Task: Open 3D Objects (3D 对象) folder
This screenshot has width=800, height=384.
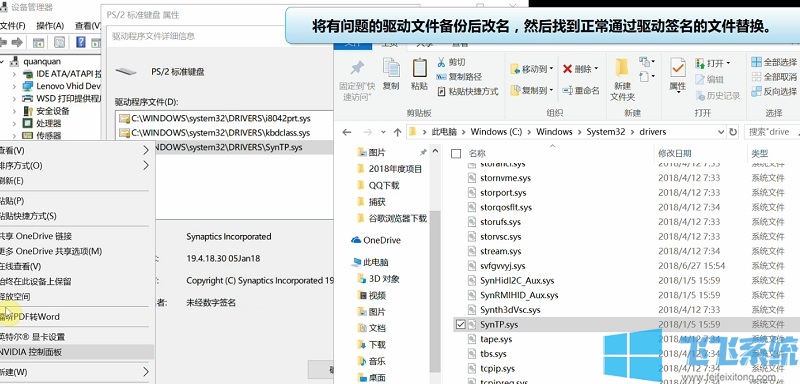Action: coord(379,279)
